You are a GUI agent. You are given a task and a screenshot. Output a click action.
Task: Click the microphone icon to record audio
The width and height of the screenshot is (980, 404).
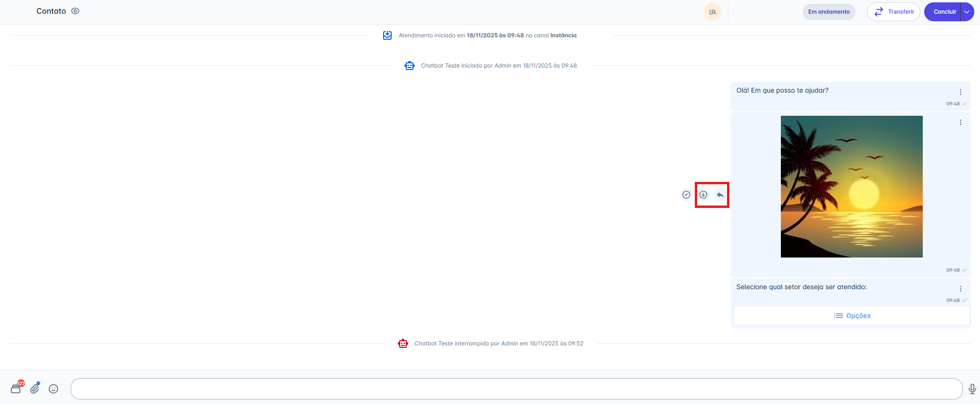[x=972, y=388]
